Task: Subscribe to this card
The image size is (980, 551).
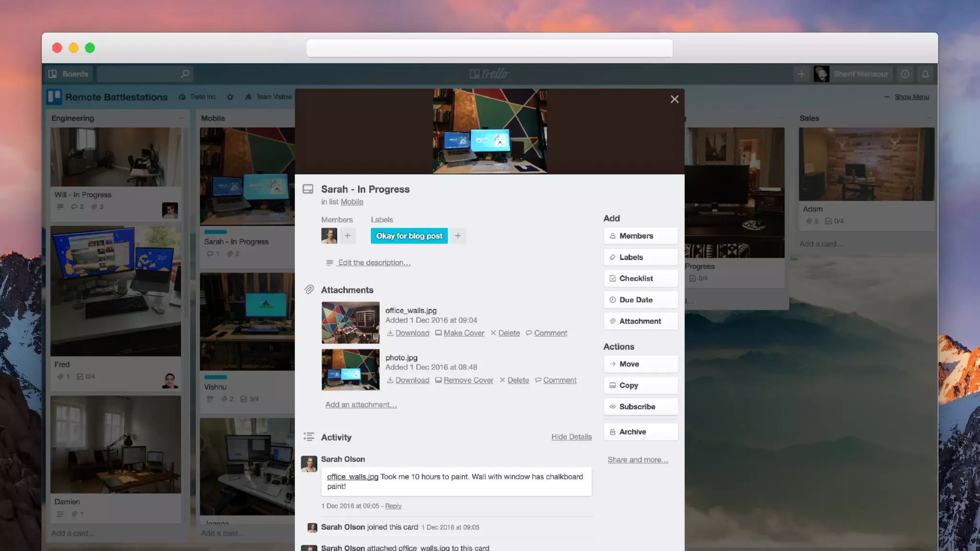Action: pyautogui.click(x=640, y=407)
